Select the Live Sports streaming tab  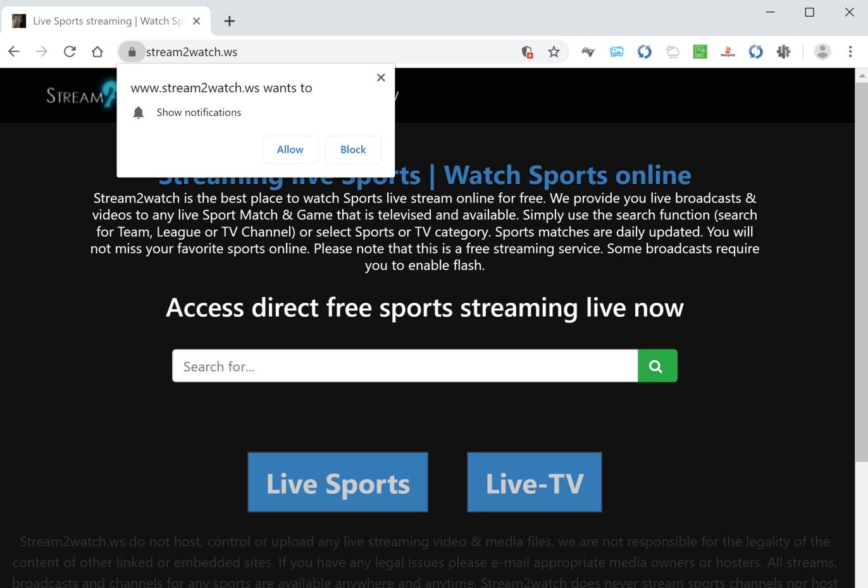106,21
